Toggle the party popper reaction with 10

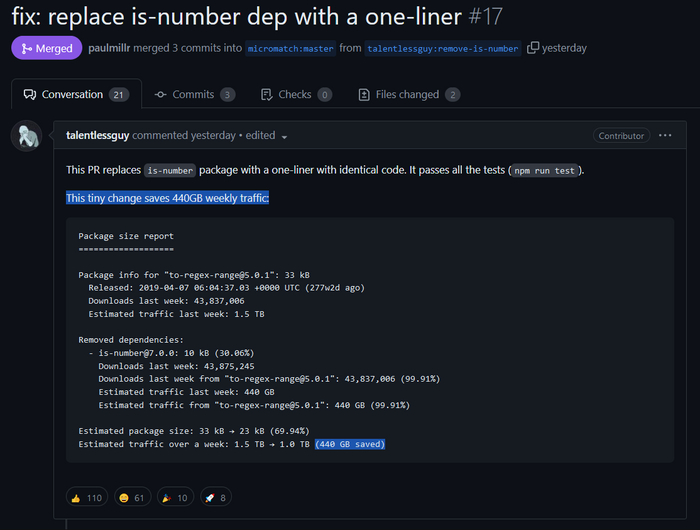click(175, 497)
